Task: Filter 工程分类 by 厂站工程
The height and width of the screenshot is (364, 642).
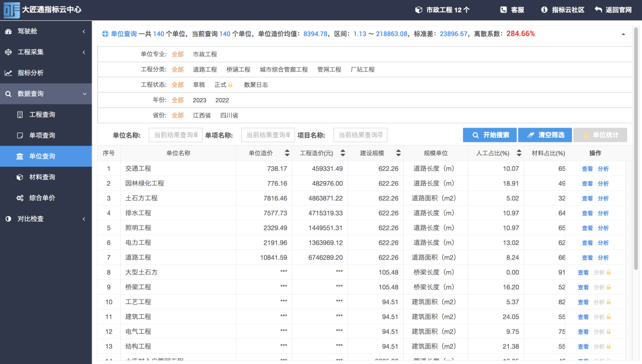Action: click(363, 69)
